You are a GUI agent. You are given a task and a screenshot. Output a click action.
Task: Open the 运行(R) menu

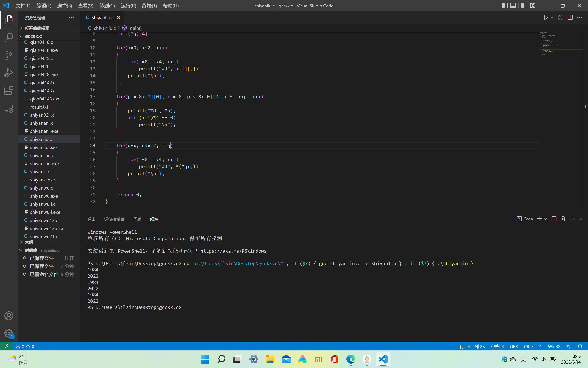tap(128, 6)
